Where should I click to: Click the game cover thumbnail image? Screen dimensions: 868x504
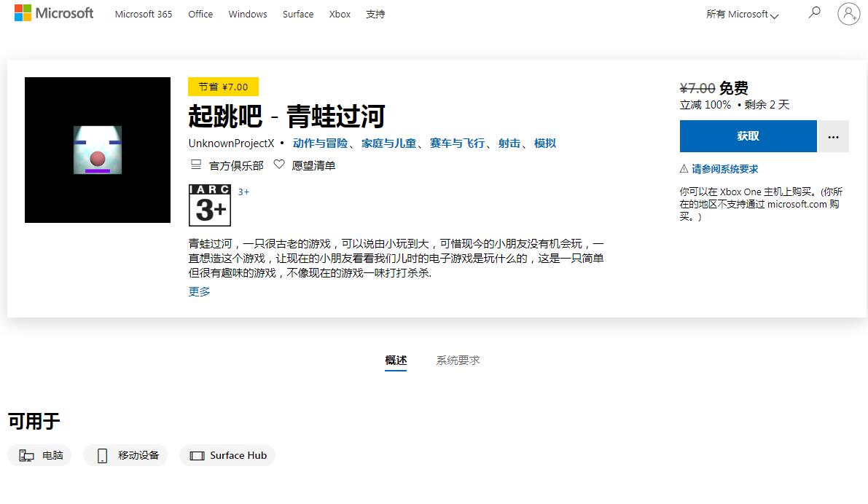point(98,150)
